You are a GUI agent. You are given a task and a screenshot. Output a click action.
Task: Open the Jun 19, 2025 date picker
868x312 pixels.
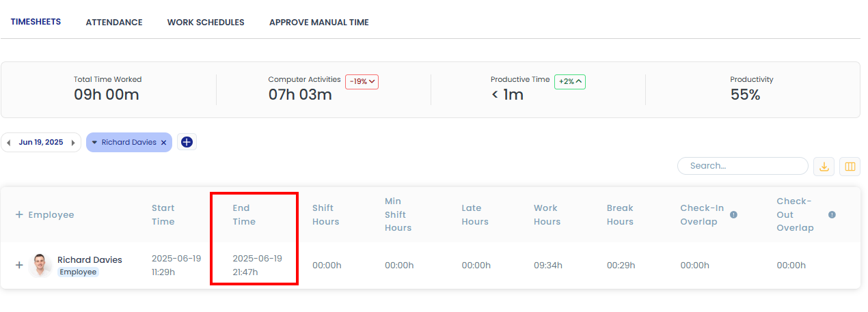point(41,143)
